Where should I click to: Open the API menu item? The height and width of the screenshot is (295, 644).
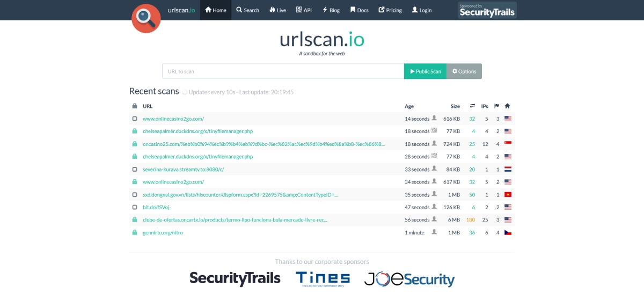(x=304, y=10)
